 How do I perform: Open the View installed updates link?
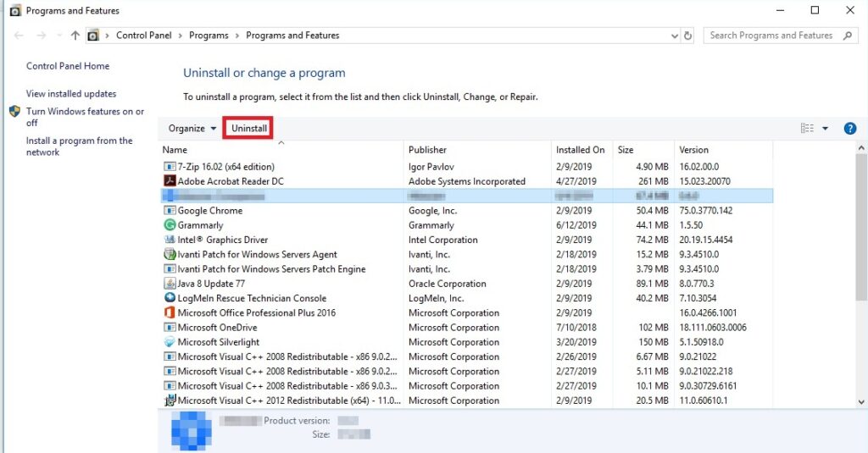(x=71, y=94)
